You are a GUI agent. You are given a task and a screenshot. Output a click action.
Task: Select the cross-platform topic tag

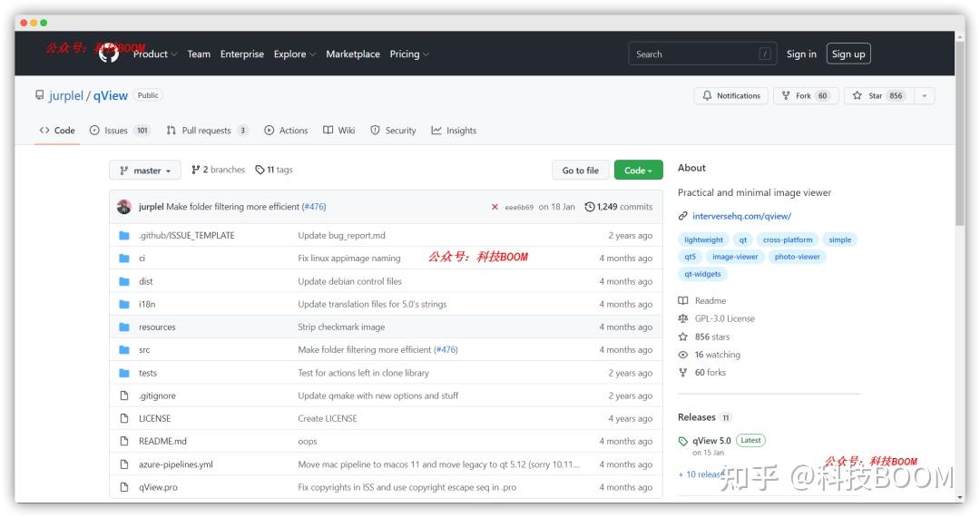click(x=788, y=239)
